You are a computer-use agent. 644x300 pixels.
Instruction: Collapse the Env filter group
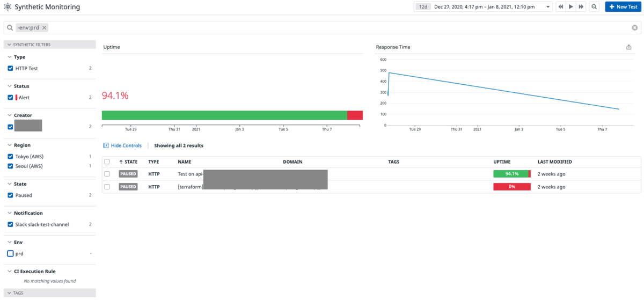click(9, 242)
